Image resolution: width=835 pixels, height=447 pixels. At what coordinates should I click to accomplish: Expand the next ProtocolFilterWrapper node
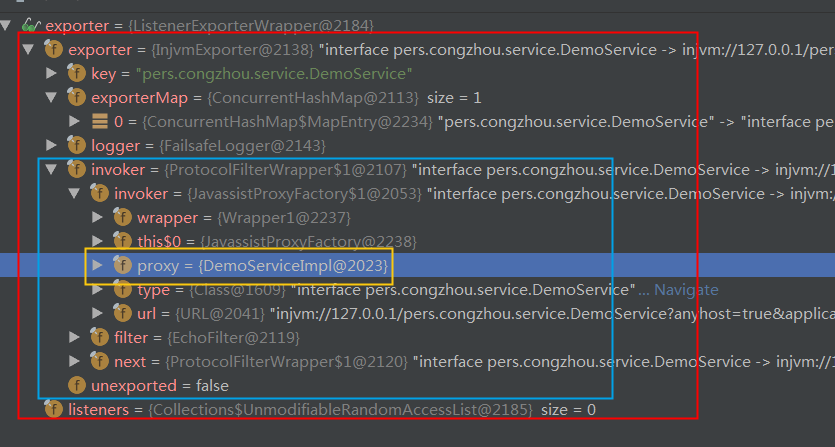tap(75, 361)
